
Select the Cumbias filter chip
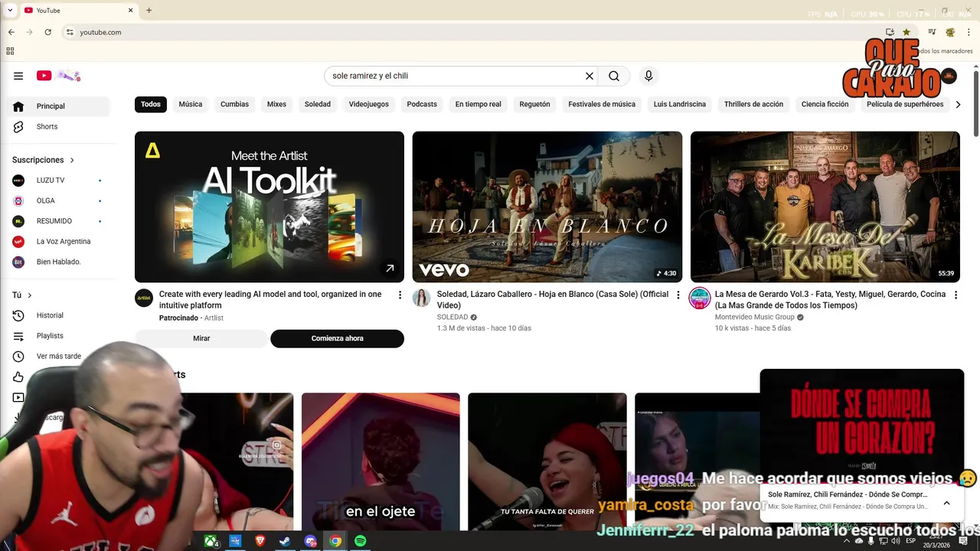coord(234,104)
